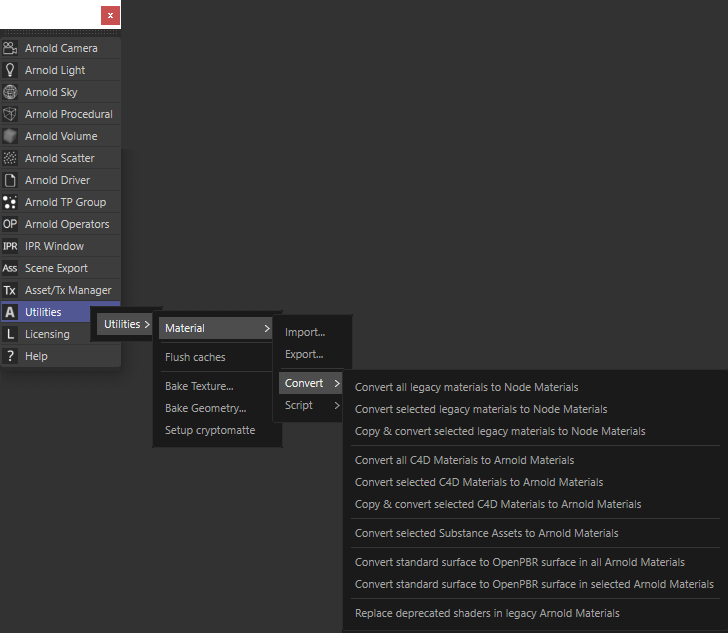Click the IPR Window icon

[10, 246]
